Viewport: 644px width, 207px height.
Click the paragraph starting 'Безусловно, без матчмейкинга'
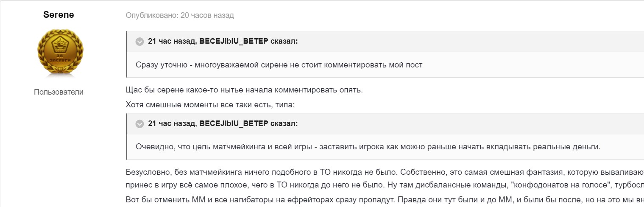click(x=382, y=172)
